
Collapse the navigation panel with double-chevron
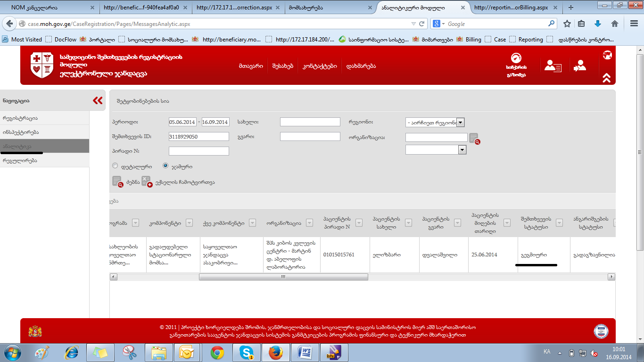[98, 100]
